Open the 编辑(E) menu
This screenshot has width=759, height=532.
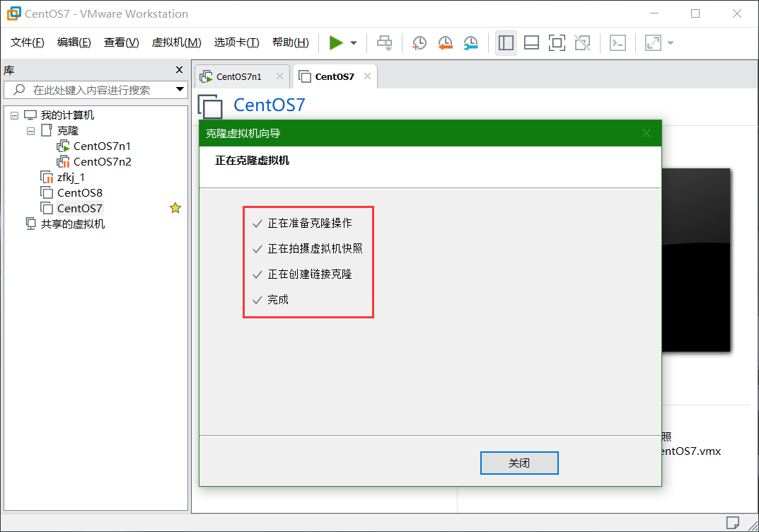tap(74, 42)
